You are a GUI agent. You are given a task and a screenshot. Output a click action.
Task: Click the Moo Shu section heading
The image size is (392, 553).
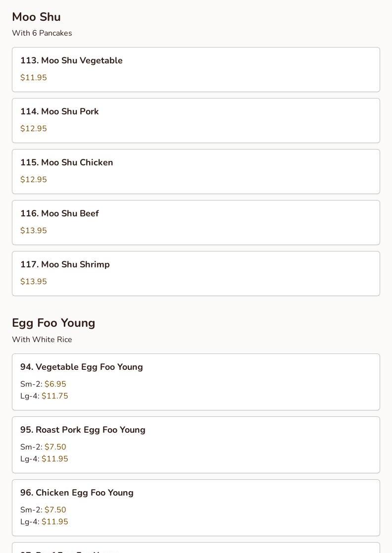click(x=36, y=17)
